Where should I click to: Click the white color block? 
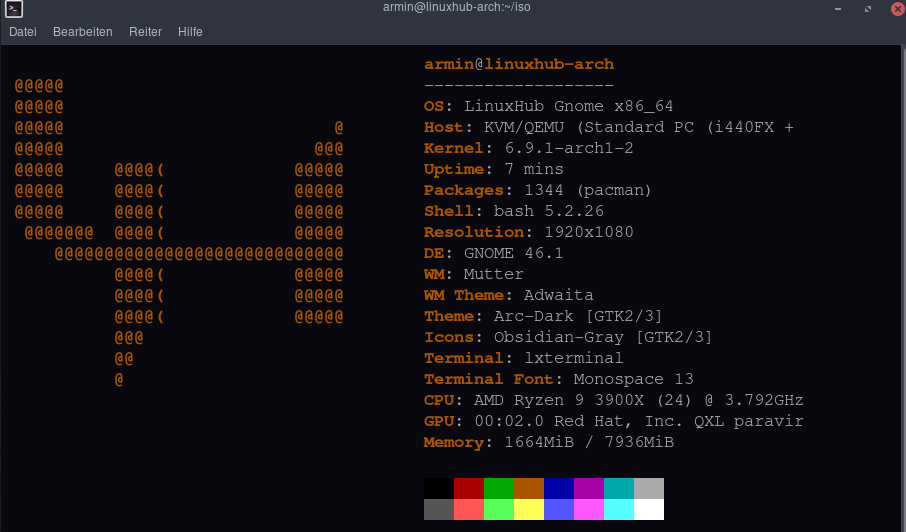tap(649, 509)
